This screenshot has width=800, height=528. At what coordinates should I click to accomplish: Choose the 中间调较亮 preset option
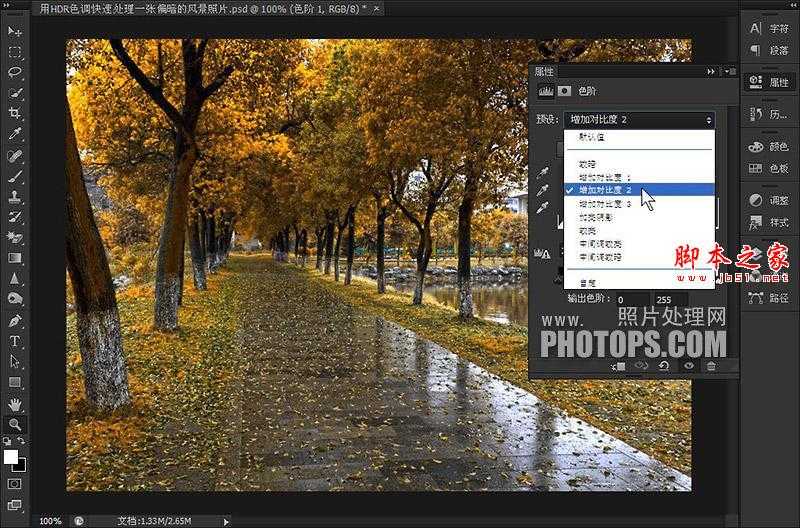coord(639,244)
